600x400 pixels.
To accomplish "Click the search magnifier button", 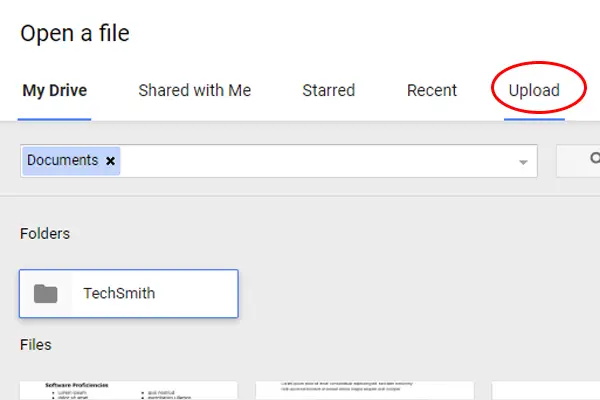I will (x=579, y=161).
